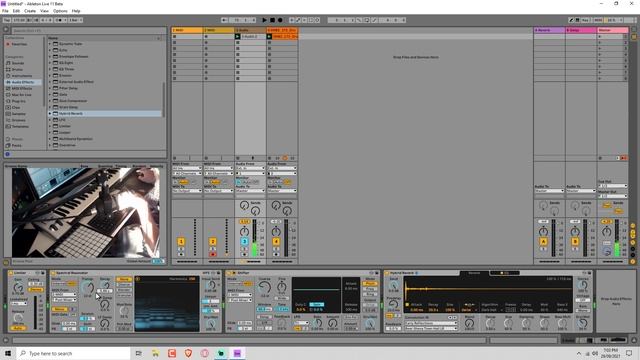Open the Create menu
Screen dimensions: 640x360
click(30, 11)
